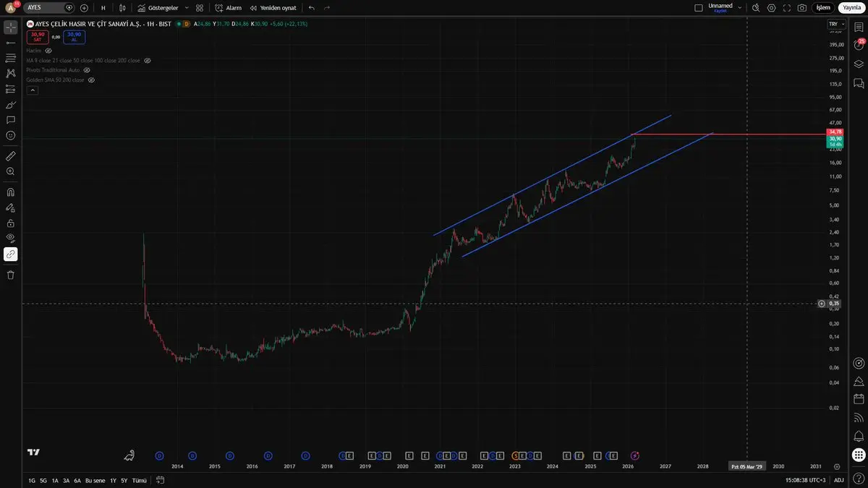Select the 5Y time range
Image resolution: width=868 pixels, height=488 pixels.
(x=124, y=480)
